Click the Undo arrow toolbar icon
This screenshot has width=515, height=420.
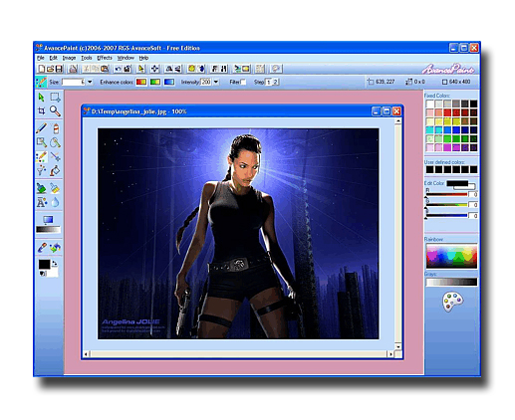(118, 69)
